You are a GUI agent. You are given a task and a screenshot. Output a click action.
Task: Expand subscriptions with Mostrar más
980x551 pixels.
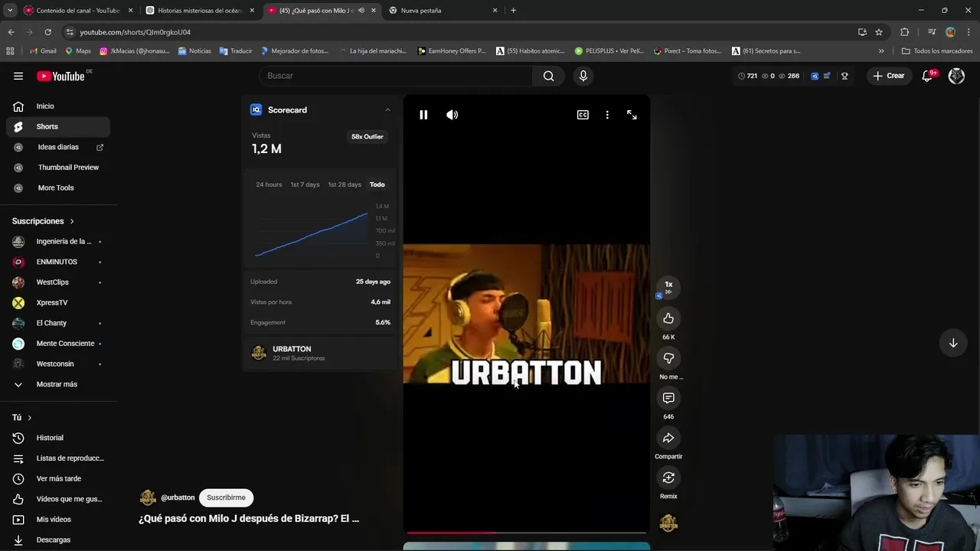(58, 384)
